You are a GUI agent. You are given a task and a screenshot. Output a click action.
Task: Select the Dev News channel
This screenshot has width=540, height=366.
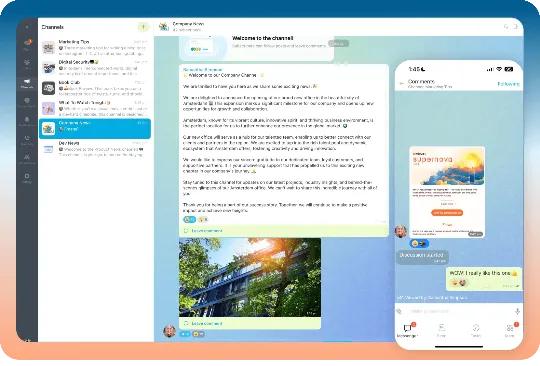coord(95,149)
